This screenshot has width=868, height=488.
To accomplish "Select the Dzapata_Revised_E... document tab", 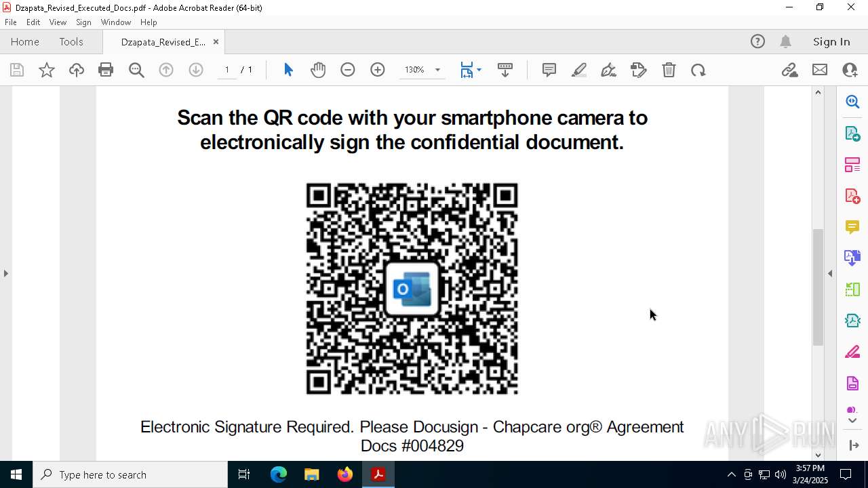I will (163, 42).
